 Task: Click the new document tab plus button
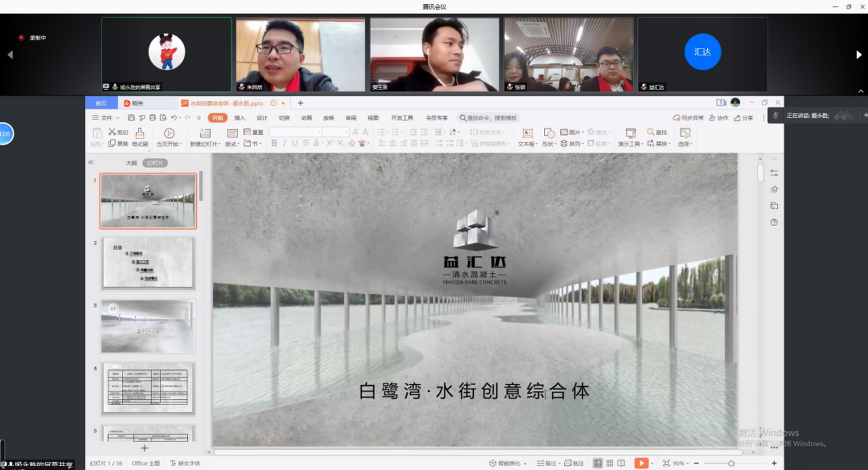click(x=300, y=103)
